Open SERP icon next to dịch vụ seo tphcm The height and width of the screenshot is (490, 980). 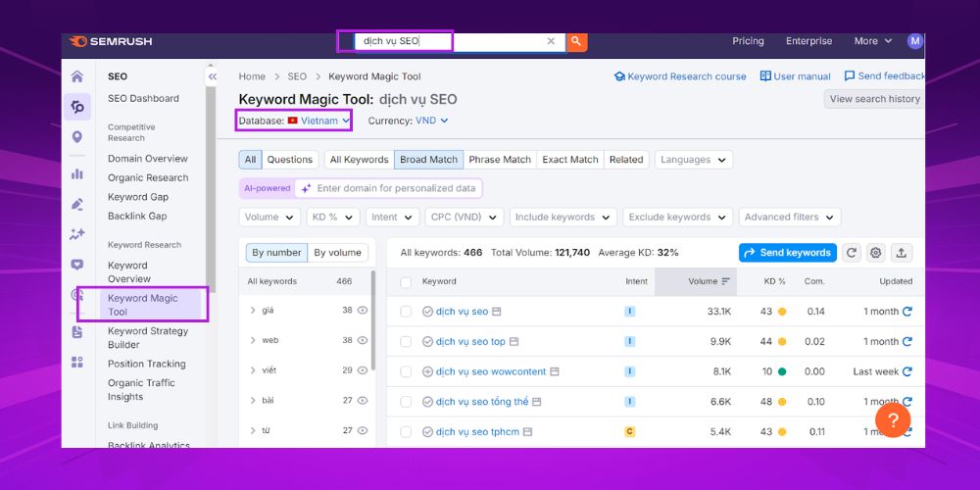coord(527,432)
